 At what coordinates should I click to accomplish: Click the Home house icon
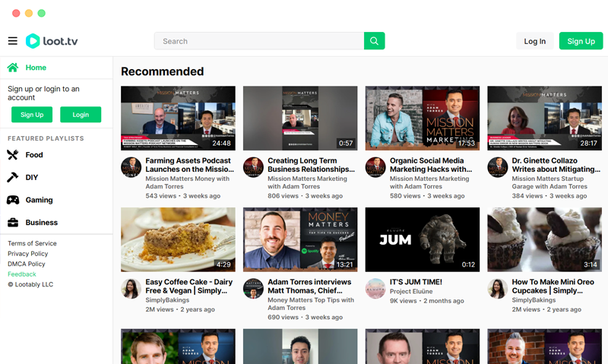pos(13,68)
